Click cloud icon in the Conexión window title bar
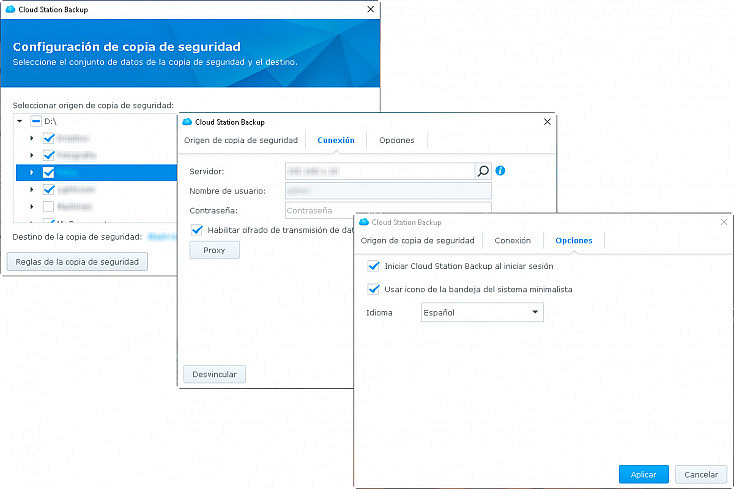This screenshot has width=734, height=489. tap(187, 122)
